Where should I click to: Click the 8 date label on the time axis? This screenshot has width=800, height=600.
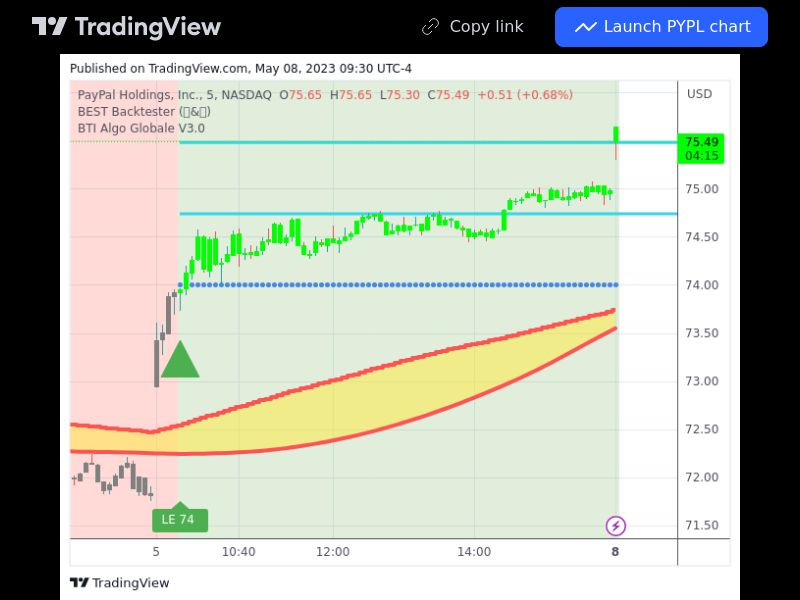615,552
